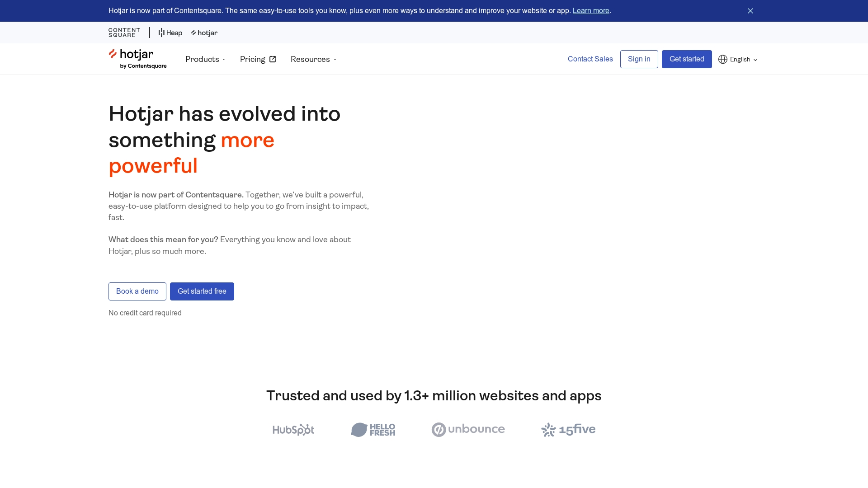Click the HubSpot customer logo
The height and width of the screenshot is (488, 868).
tap(293, 430)
